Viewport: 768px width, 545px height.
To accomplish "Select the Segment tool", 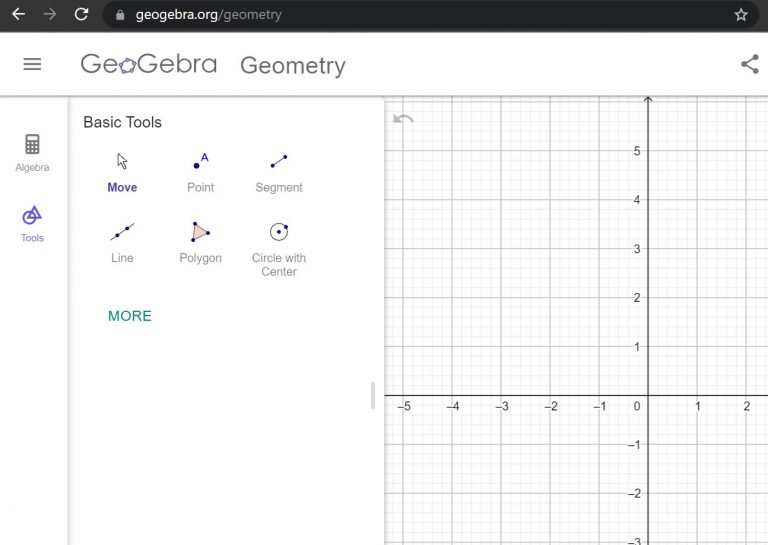I will coord(279,172).
